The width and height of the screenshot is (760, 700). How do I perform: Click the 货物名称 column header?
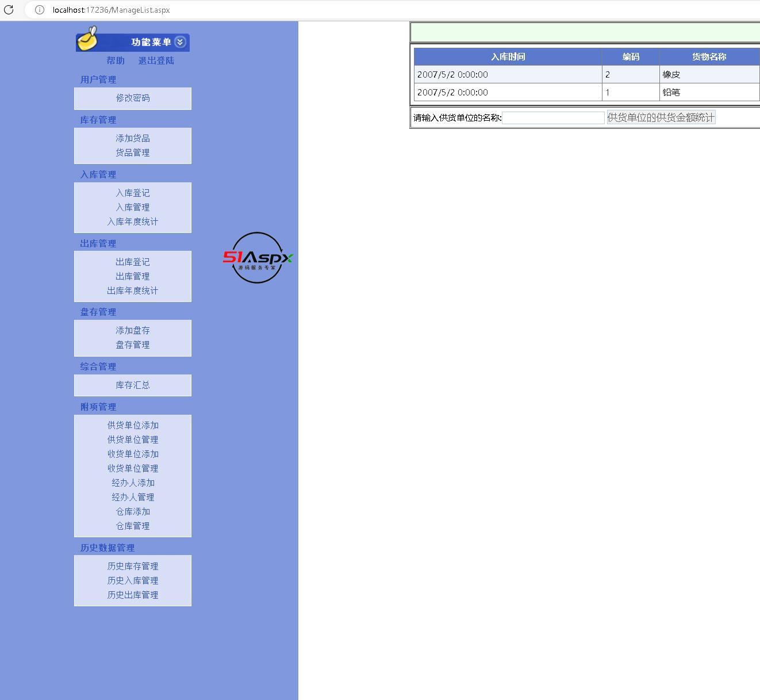coord(709,56)
